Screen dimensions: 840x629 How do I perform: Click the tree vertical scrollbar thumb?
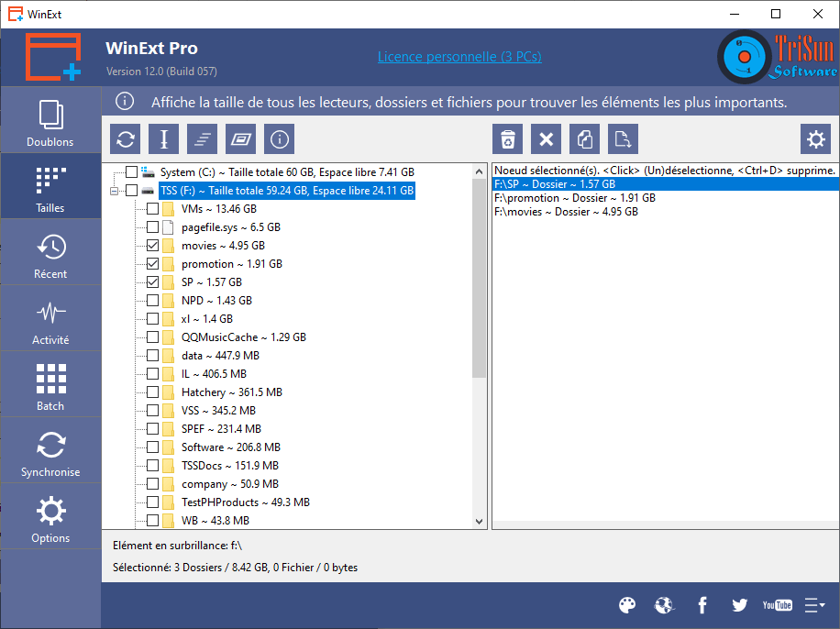pos(479,279)
